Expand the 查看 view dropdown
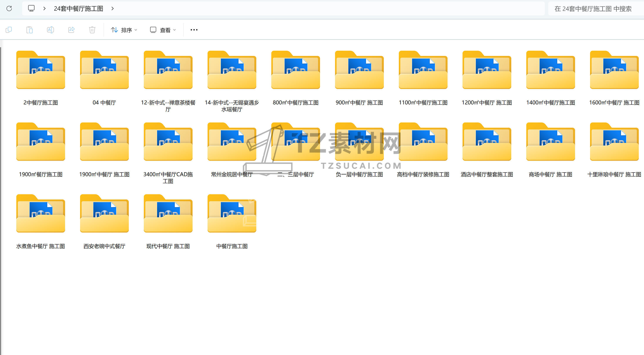 click(163, 30)
